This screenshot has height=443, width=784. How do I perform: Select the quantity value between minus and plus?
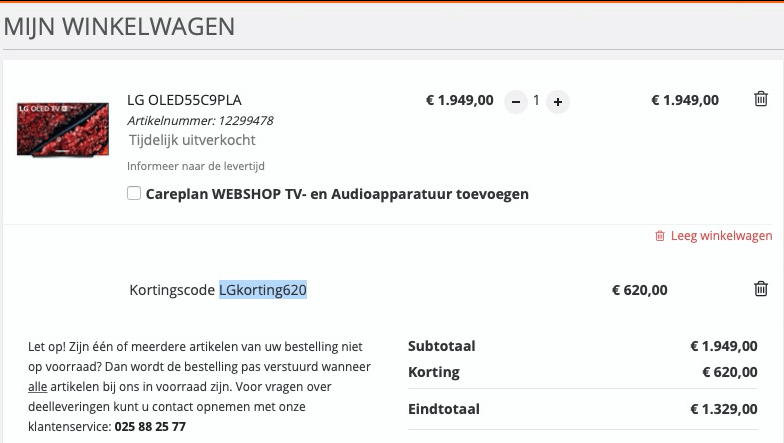click(536, 100)
